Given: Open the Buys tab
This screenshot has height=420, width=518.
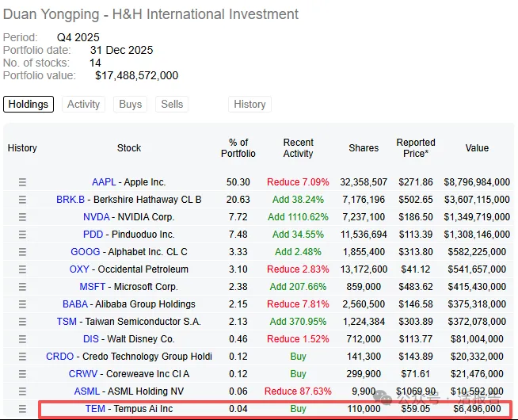Looking at the screenshot, I should click(130, 104).
